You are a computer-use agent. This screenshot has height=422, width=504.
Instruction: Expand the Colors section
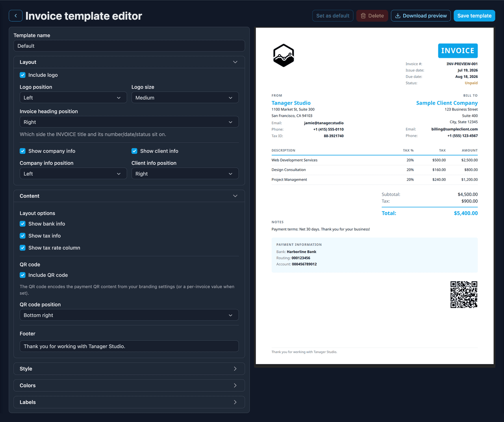129,385
